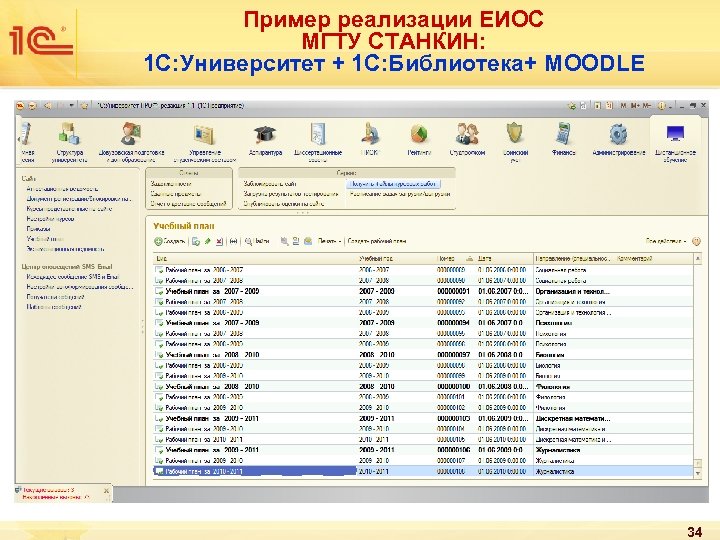
Task: Select row Учебный план за 2008 - 2010 numbered 00000097
Action: (422, 354)
